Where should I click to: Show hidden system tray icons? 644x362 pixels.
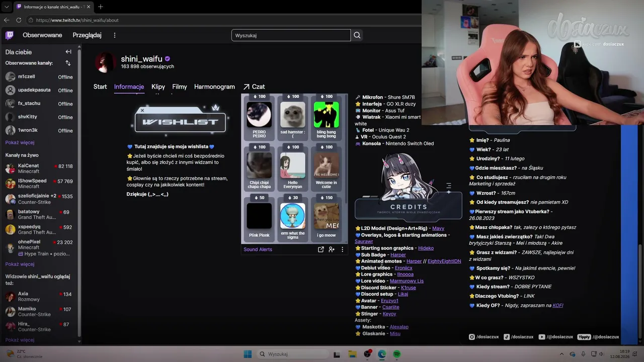click(x=562, y=354)
